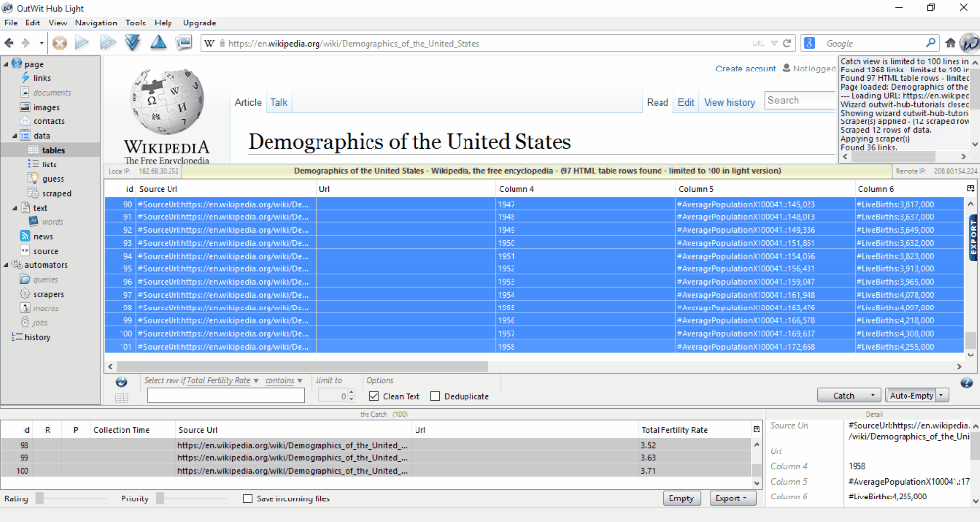Click the grid table icon below globe

122,397
